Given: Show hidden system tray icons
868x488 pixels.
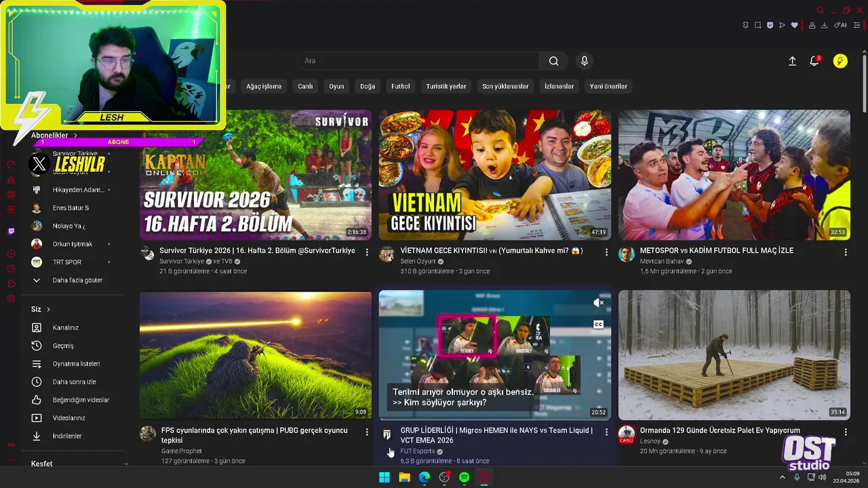Looking at the screenshot, I should 783,477.
